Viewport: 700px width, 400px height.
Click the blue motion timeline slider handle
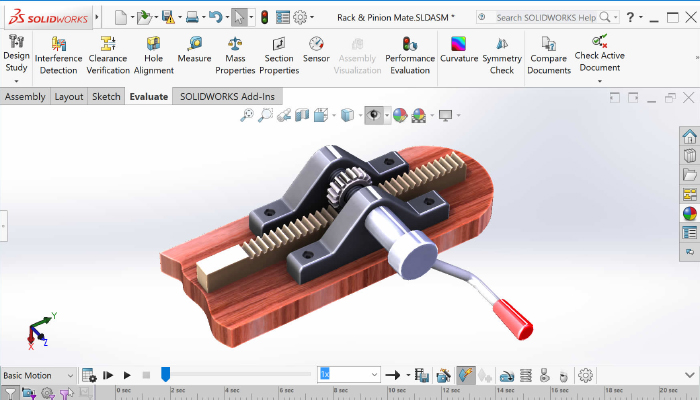pyautogui.click(x=165, y=374)
